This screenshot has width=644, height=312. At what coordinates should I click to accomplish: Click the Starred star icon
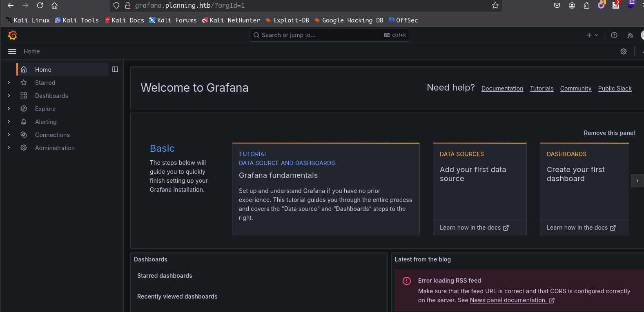pyautogui.click(x=24, y=83)
